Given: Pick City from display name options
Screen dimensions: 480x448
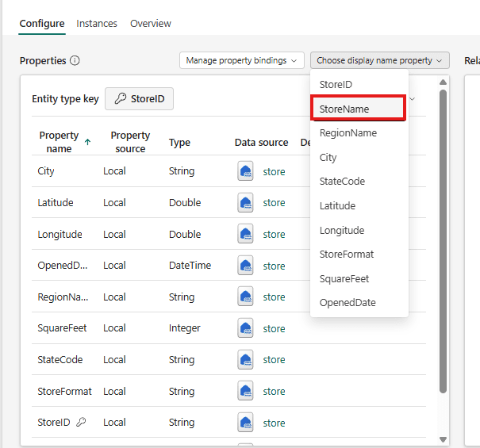Looking at the screenshot, I should 359,157.
